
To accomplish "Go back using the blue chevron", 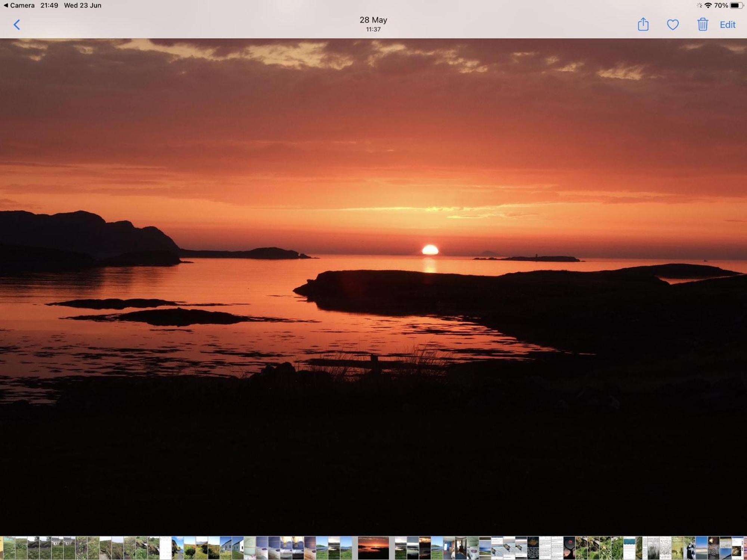I will [16, 25].
